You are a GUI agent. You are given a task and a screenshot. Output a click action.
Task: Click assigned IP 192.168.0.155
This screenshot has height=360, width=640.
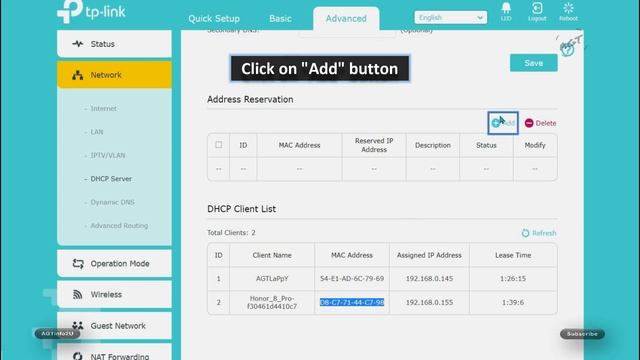click(429, 302)
